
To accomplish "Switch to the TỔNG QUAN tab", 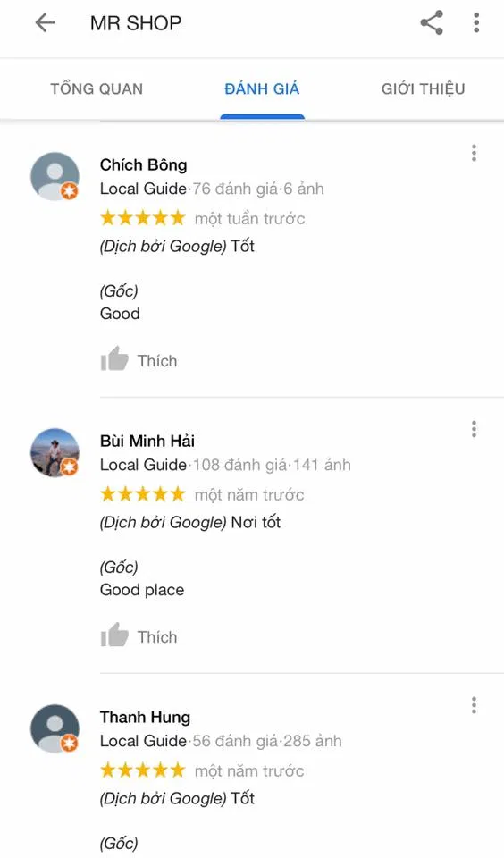I will pyautogui.click(x=97, y=88).
